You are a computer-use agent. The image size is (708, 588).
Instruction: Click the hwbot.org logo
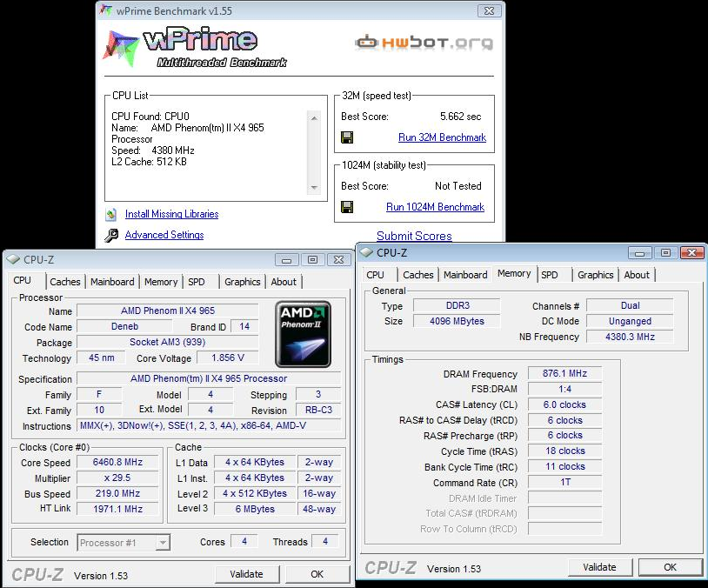click(x=424, y=42)
